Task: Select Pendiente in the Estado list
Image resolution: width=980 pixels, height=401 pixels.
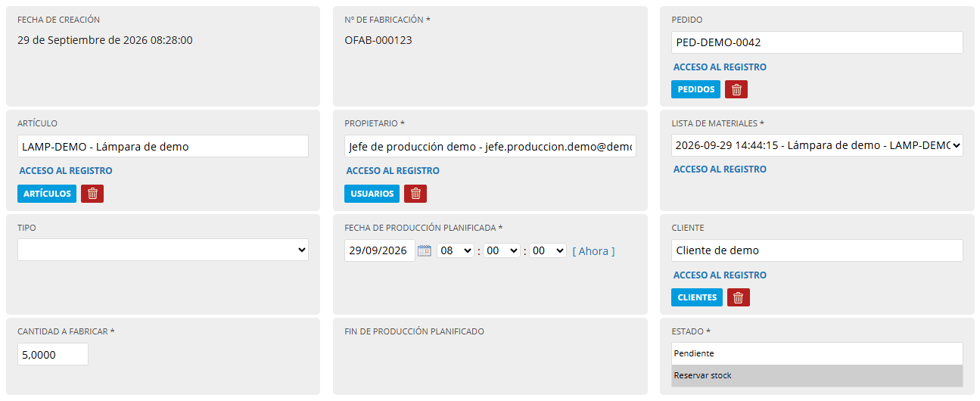Action: pos(817,353)
